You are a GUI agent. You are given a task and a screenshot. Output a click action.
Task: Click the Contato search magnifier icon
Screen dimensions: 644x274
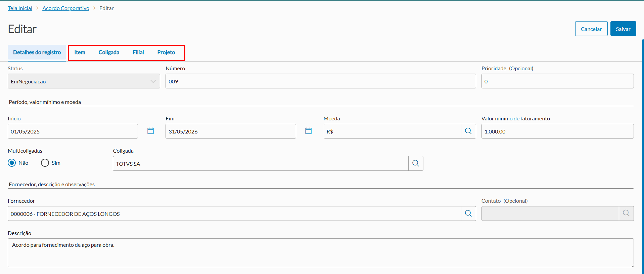(626, 213)
